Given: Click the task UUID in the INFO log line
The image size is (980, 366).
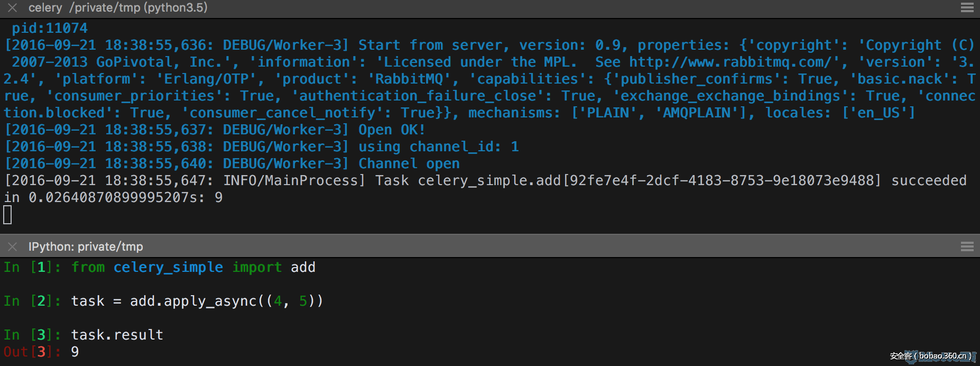Looking at the screenshot, I should pos(722,181).
